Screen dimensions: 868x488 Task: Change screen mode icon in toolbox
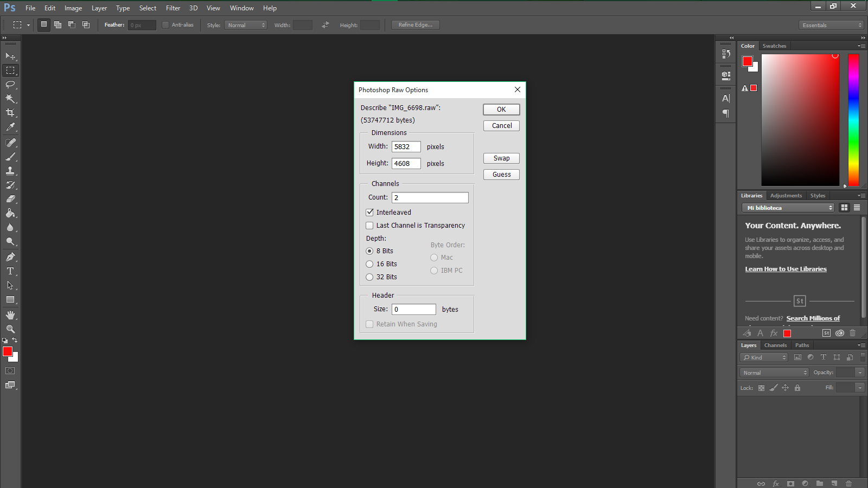[x=10, y=385]
